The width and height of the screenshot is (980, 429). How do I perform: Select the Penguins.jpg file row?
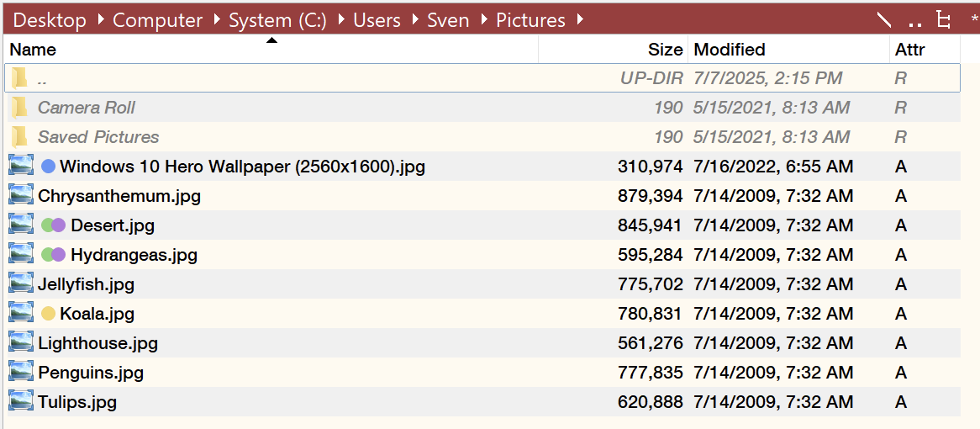482,373
